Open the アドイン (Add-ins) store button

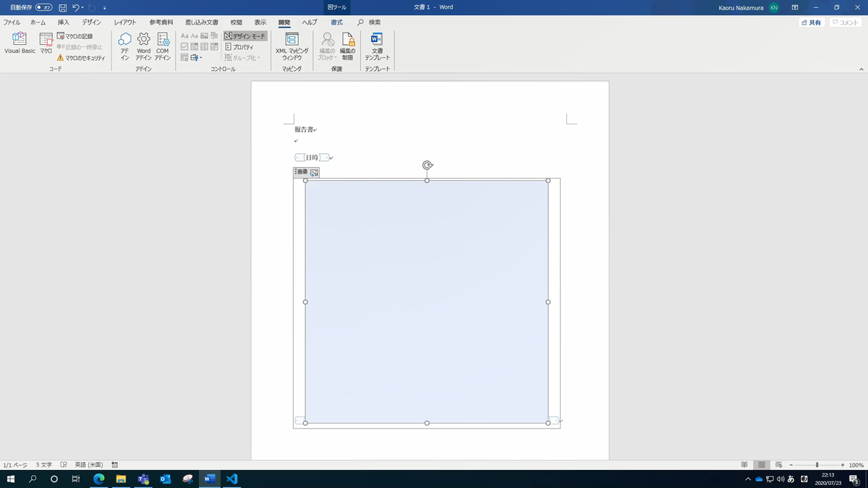coord(124,46)
